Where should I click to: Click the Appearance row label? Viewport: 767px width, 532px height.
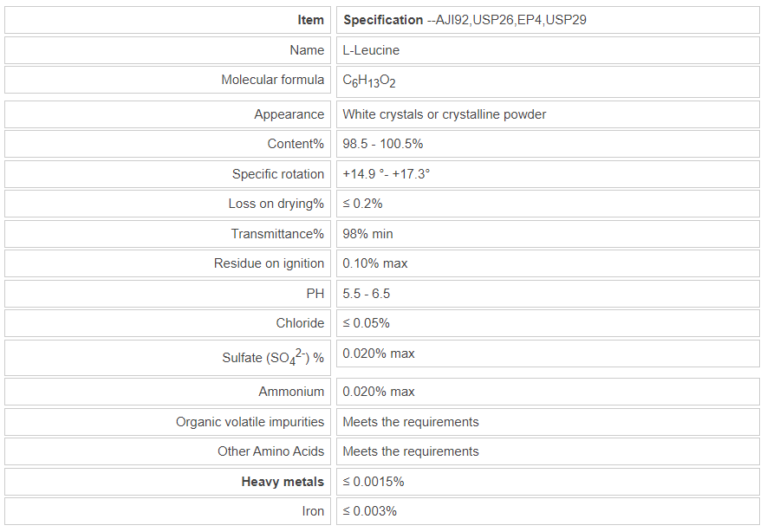pyautogui.click(x=289, y=114)
